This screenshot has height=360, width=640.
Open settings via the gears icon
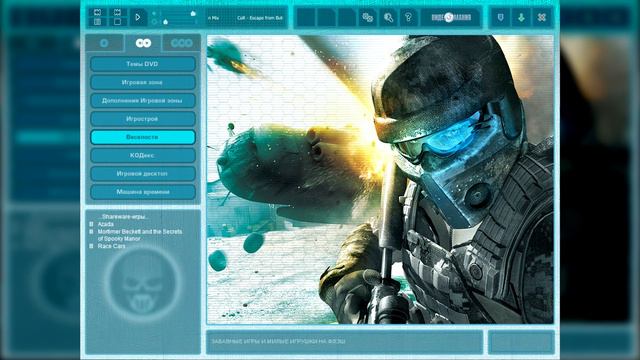[x=368, y=18]
